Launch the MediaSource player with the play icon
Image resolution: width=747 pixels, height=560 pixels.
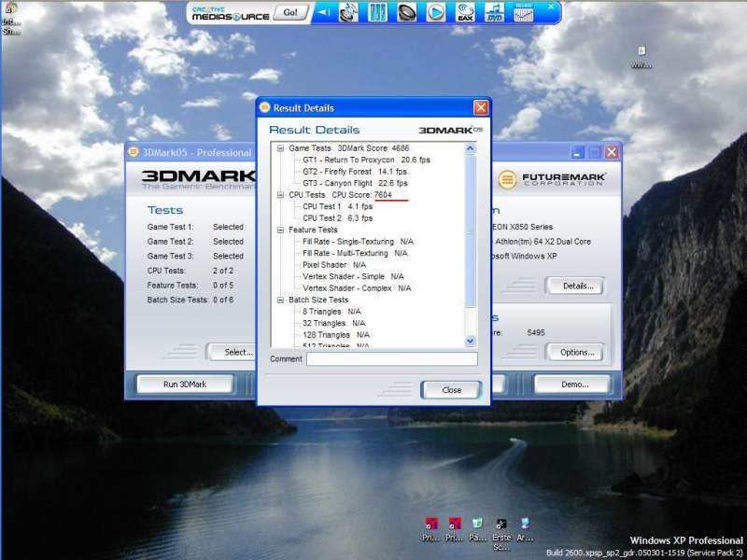[x=435, y=12]
